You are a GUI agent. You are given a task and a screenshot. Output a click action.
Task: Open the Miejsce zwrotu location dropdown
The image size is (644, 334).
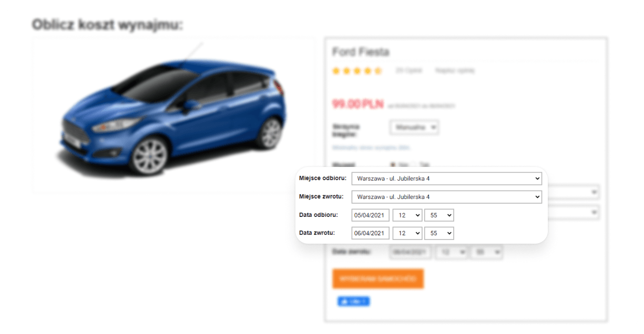tap(446, 197)
